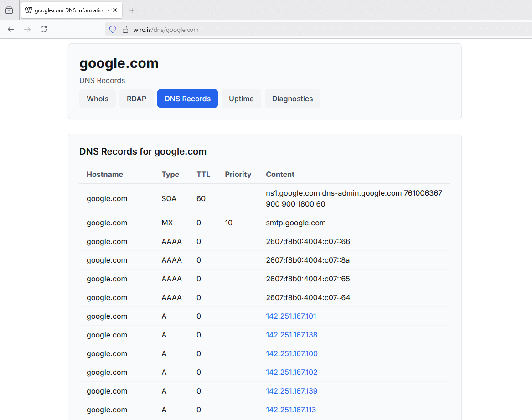Select the DNS Records tab
Screen dimensions: 532x420
click(188, 99)
